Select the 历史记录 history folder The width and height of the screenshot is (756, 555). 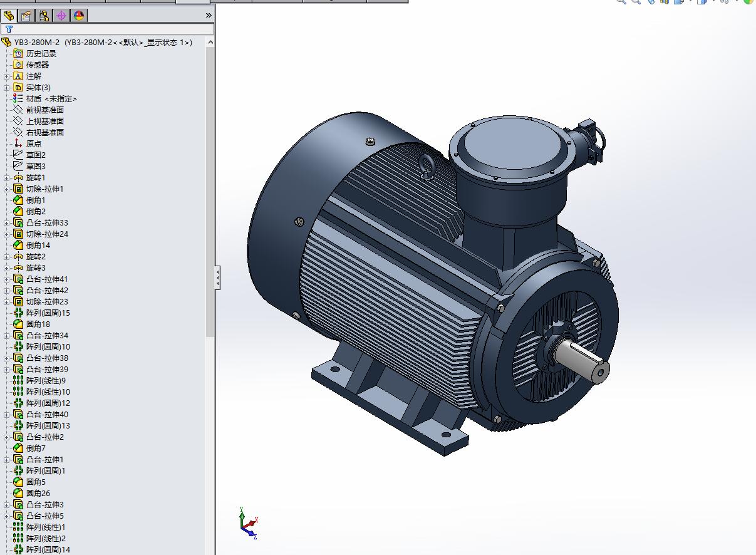[34, 53]
